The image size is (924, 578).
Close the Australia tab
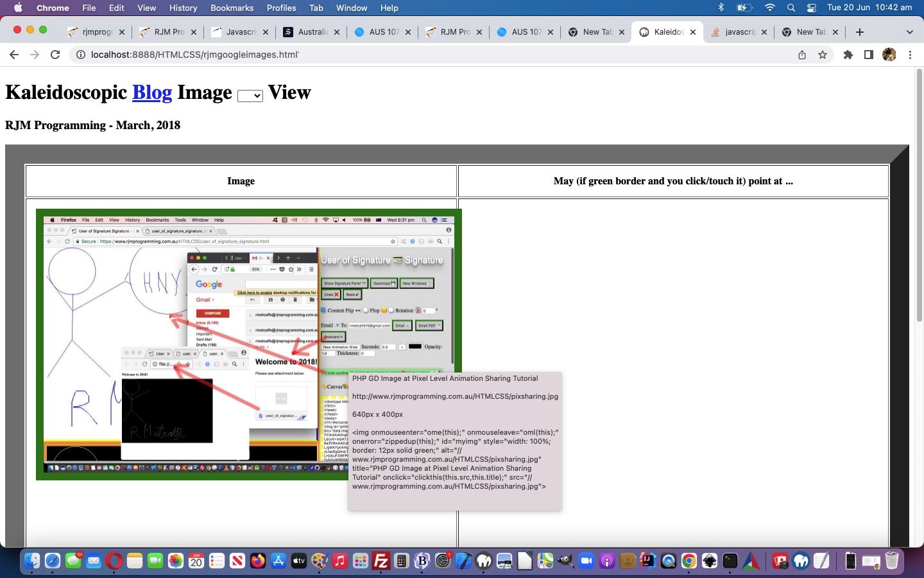pyautogui.click(x=337, y=31)
